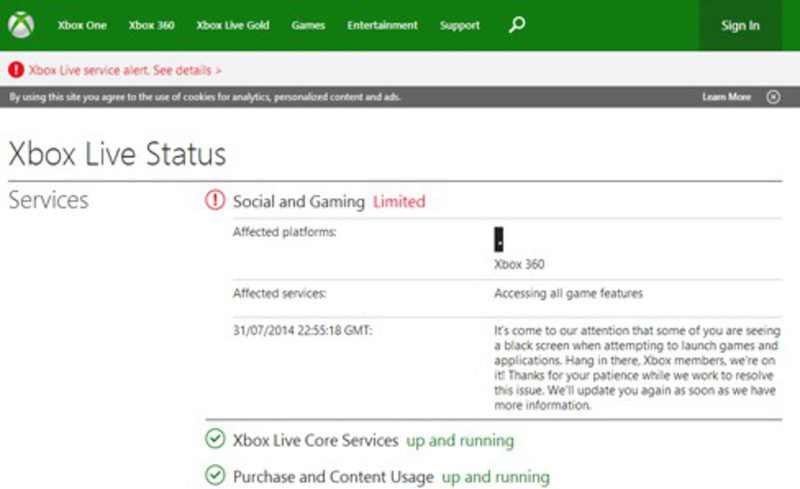Open the Xbox One menu
800x489 pixels.
(x=82, y=25)
